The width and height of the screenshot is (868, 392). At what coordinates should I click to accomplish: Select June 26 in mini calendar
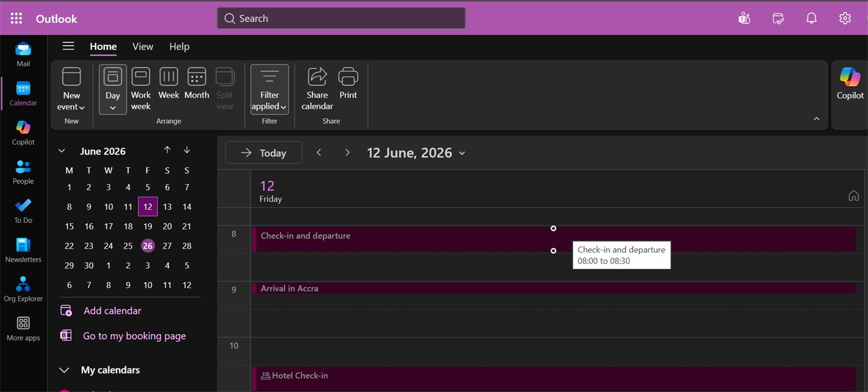tap(148, 246)
